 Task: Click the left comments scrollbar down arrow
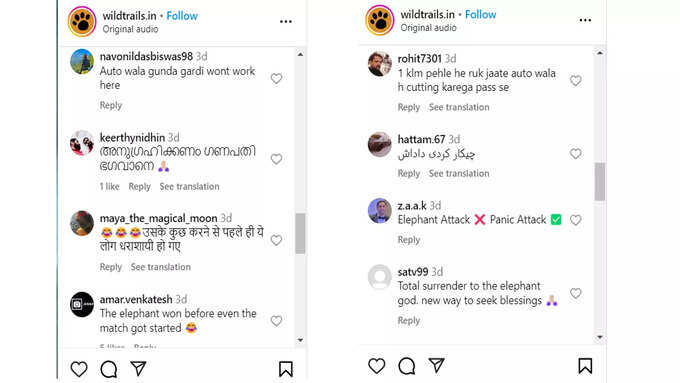click(300, 340)
